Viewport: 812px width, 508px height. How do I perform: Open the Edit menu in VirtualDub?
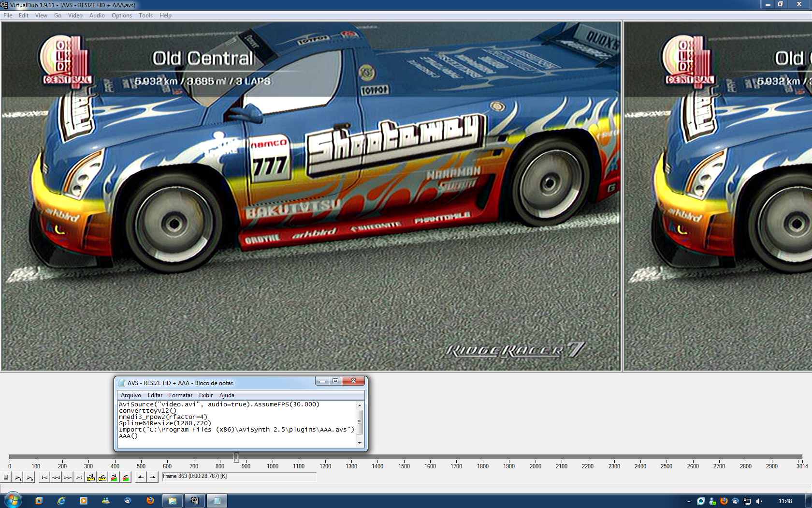pyautogui.click(x=24, y=15)
